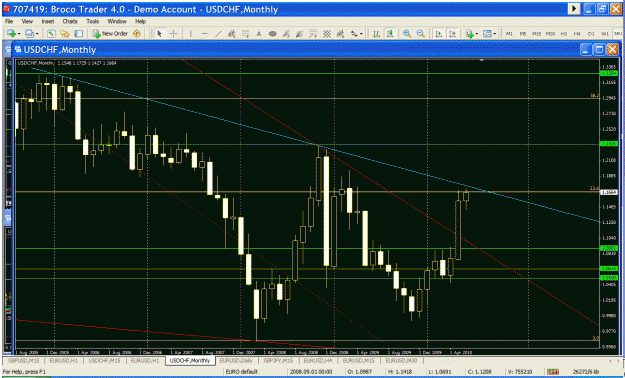The image size is (625, 378).
Task: Click the 'C: 1.1208' close price text
Action: (x=481, y=371)
